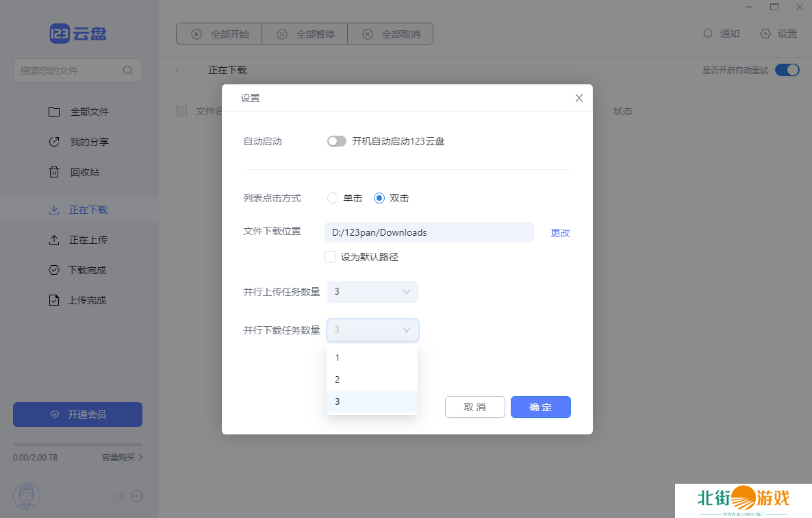Check the 设为默认路径 checkbox
The image size is (812, 518).
tap(330, 257)
